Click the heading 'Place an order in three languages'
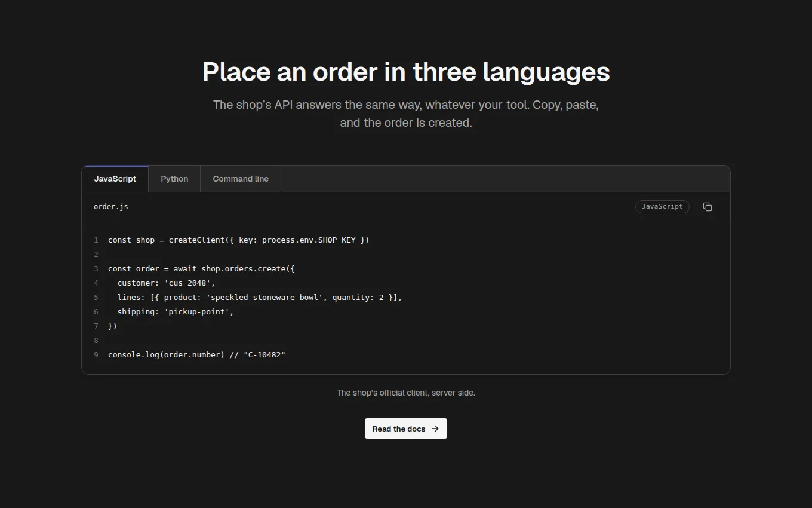This screenshot has width=812, height=508. pyautogui.click(x=406, y=72)
